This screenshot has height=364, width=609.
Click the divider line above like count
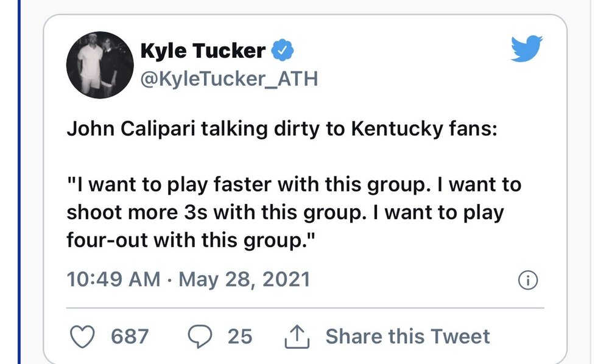[305, 308]
